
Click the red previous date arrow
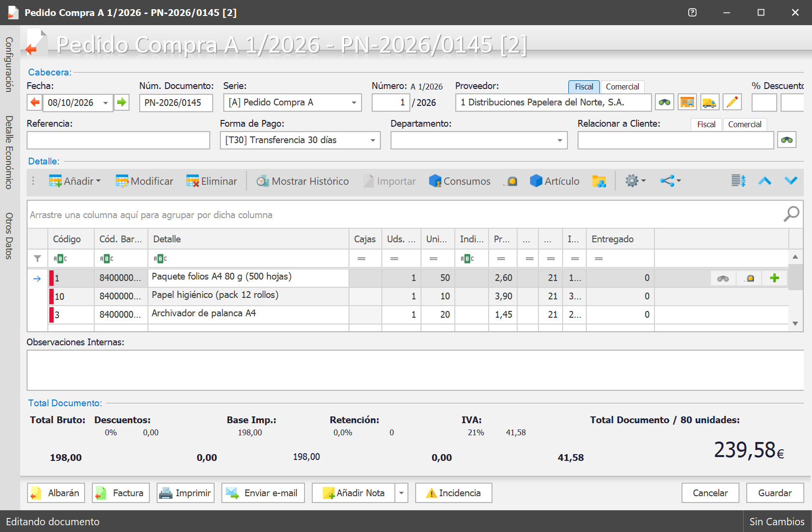35,103
